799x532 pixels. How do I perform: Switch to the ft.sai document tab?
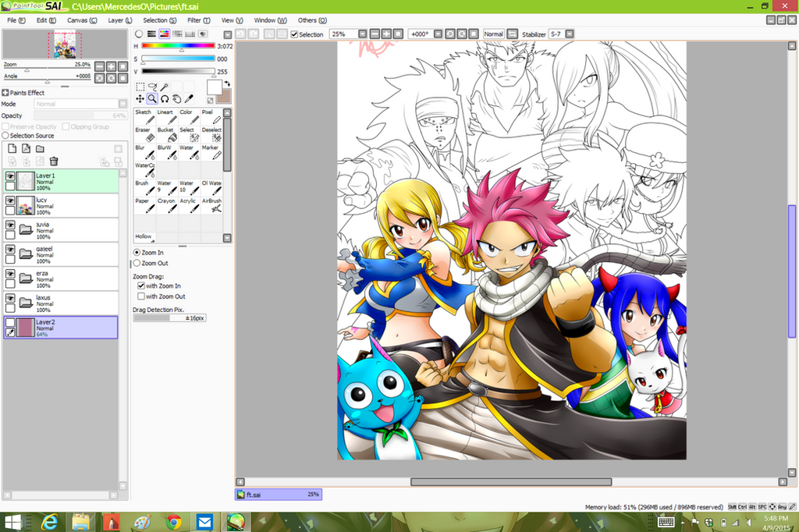click(279, 495)
